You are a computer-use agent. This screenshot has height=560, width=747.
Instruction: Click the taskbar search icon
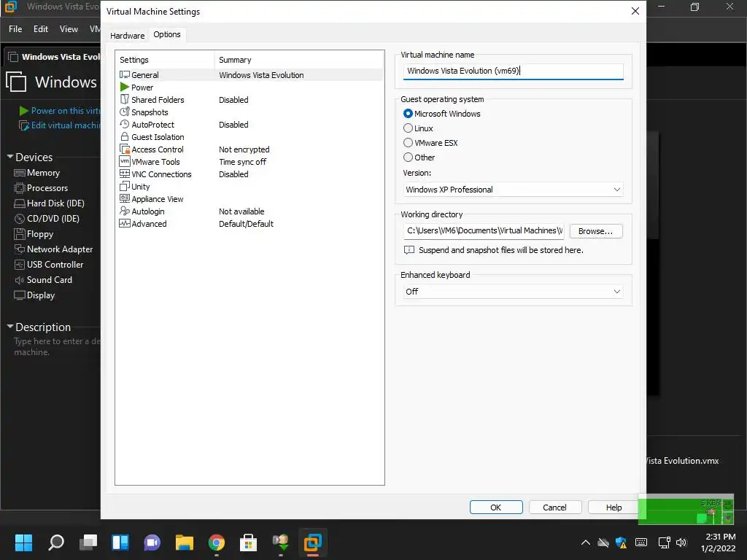pyautogui.click(x=56, y=542)
